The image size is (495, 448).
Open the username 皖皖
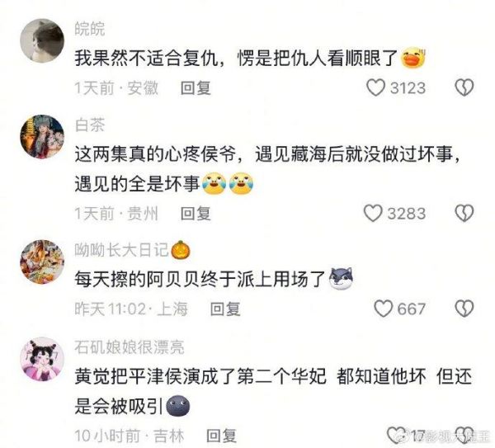pyautogui.click(x=90, y=29)
